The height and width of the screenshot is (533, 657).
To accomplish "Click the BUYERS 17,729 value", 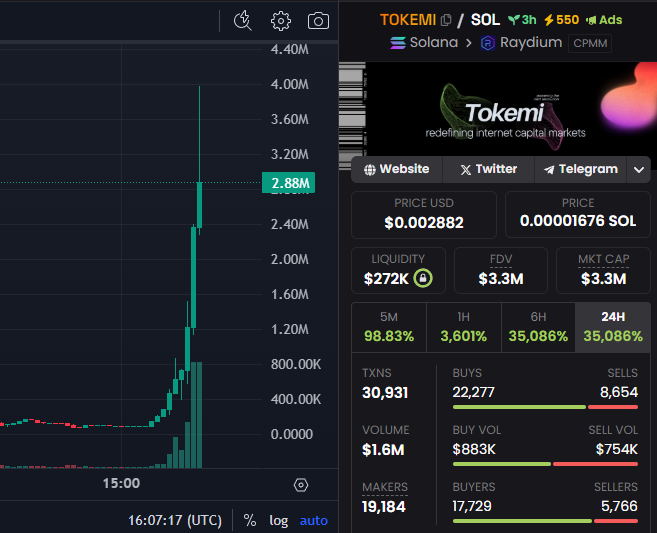I will 472,506.
